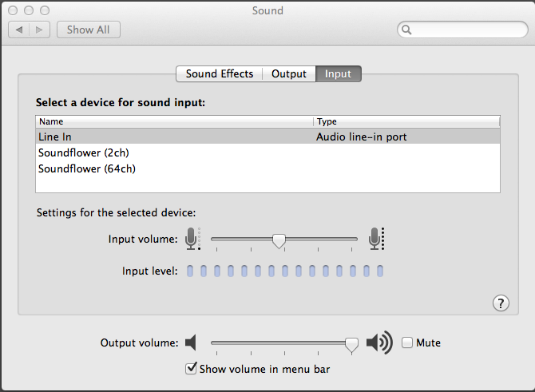535x392 pixels.
Task: Click the high input volume microphone icon
Action: click(x=376, y=239)
